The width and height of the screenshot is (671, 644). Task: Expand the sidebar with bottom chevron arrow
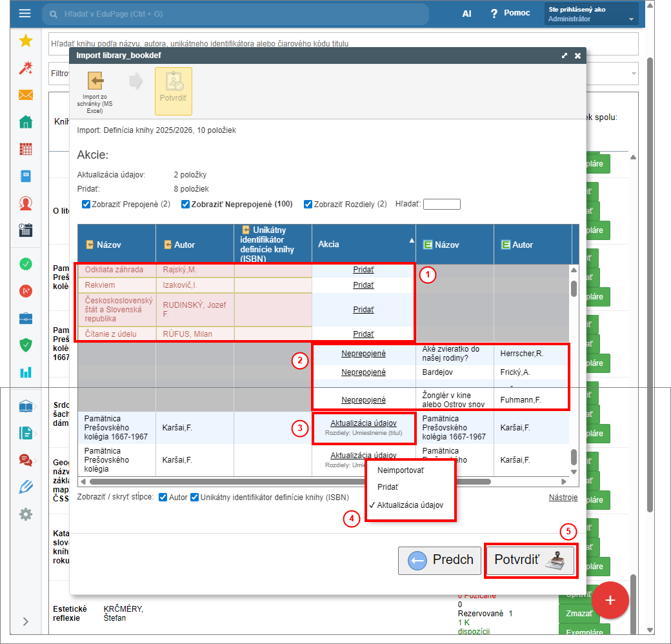coord(26,621)
